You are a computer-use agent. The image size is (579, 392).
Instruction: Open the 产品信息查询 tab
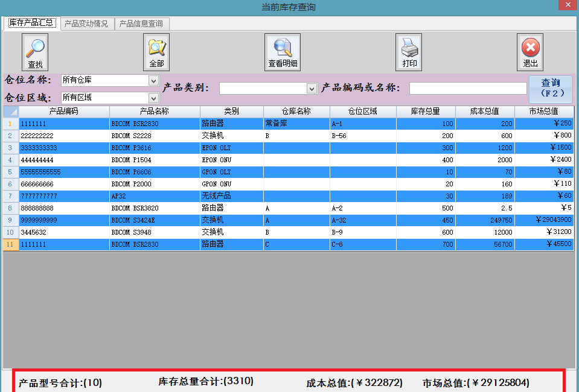141,24
